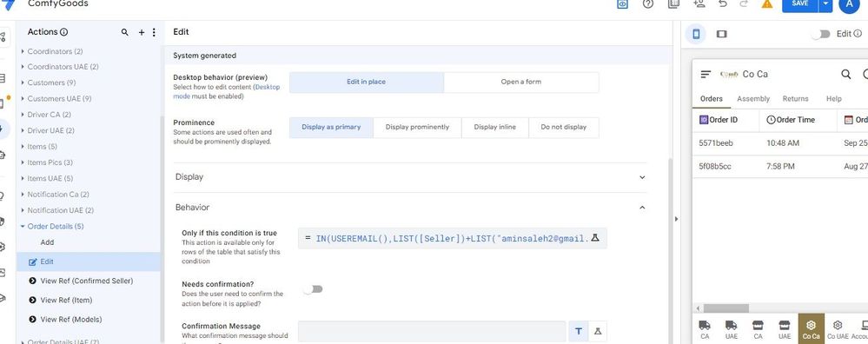Select View Ref (Confirmed Seller) action
The height and width of the screenshot is (344, 868).
[x=86, y=281]
